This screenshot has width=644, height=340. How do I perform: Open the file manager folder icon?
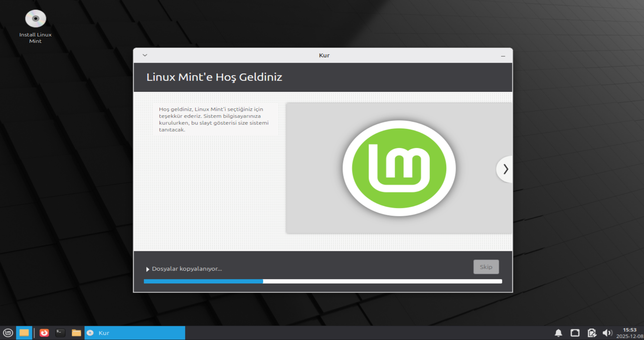pyautogui.click(x=76, y=333)
